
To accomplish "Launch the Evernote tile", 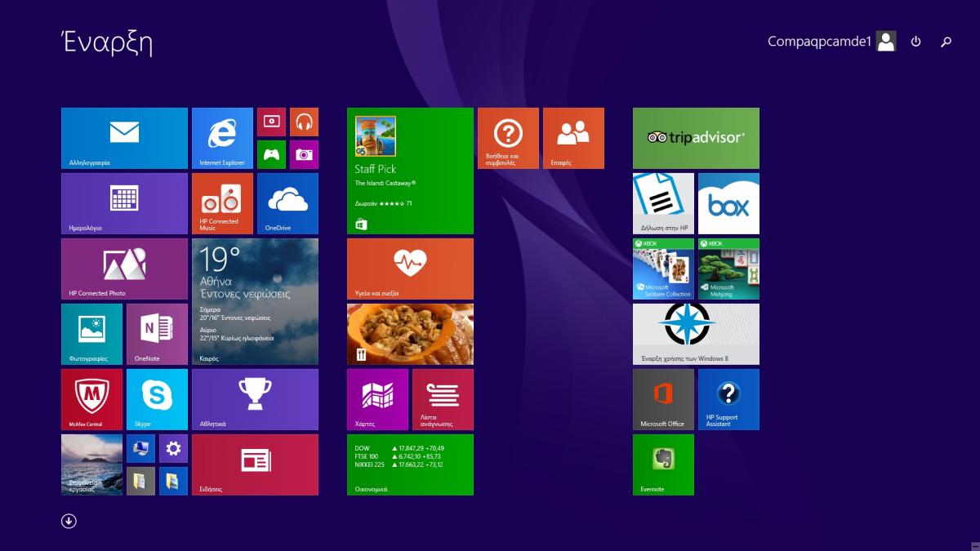I will click(663, 464).
